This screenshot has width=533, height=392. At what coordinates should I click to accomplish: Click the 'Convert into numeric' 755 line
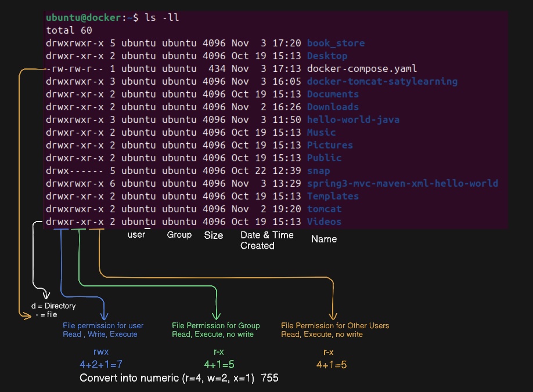click(179, 378)
